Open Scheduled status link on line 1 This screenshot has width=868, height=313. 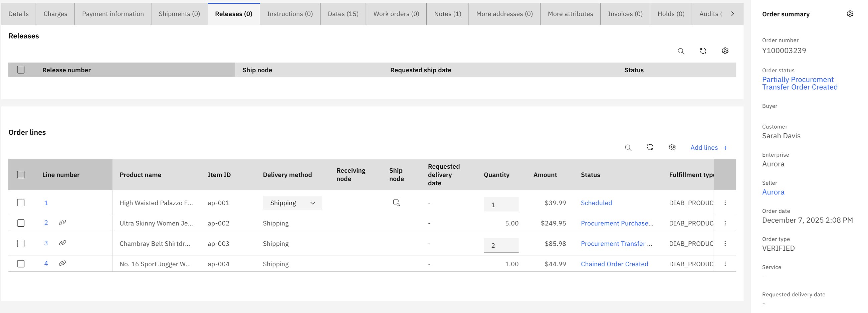pyautogui.click(x=596, y=203)
